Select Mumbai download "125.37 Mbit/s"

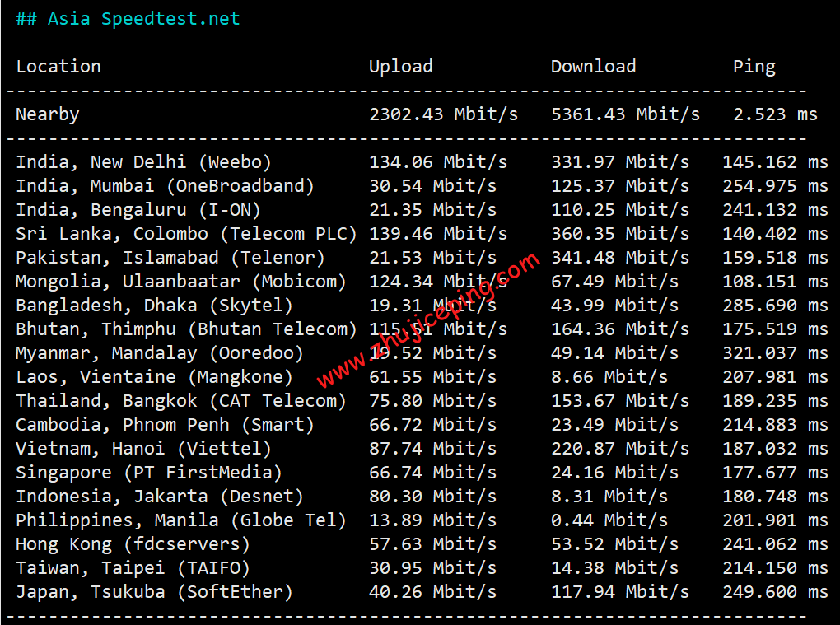click(620, 186)
